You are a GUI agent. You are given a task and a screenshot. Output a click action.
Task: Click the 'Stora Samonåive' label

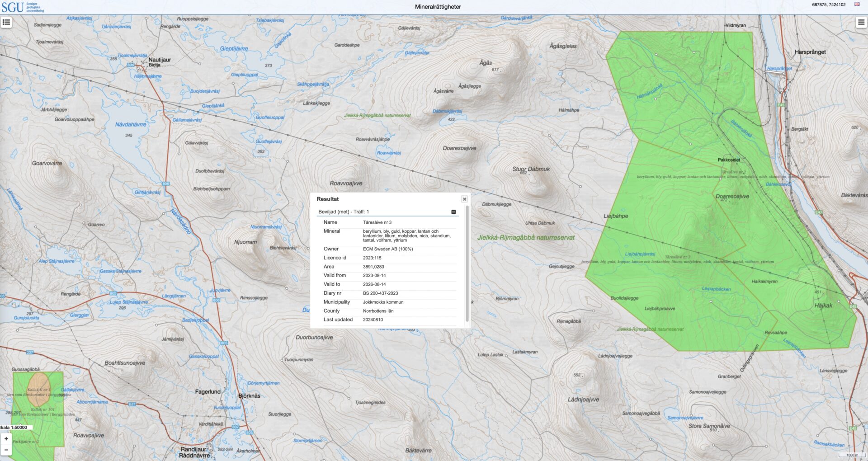(x=709, y=426)
